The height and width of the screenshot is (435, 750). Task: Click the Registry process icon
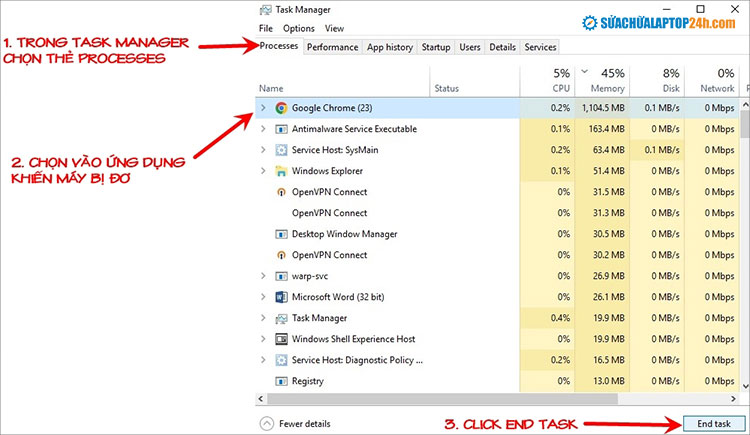281,381
